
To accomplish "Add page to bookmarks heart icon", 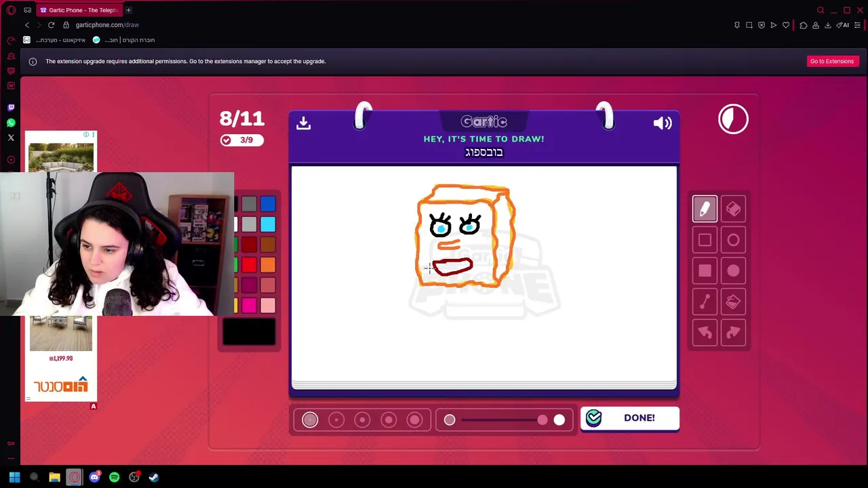I will click(786, 25).
